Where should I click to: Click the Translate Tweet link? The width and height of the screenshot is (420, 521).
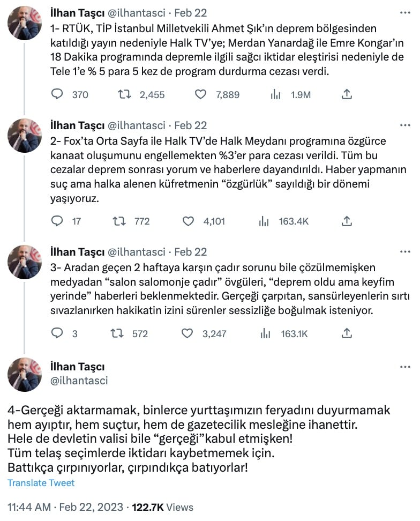[41, 483]
